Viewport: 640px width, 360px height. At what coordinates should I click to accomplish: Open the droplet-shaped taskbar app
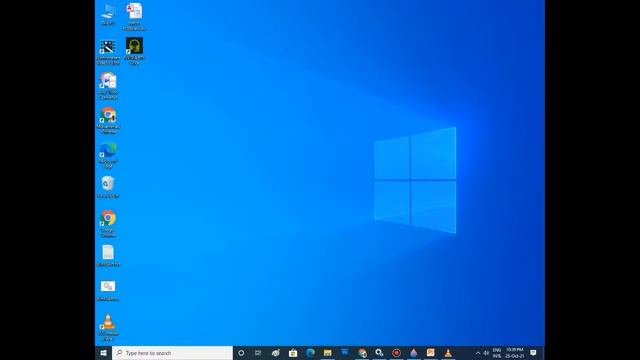tap(413, 353)
